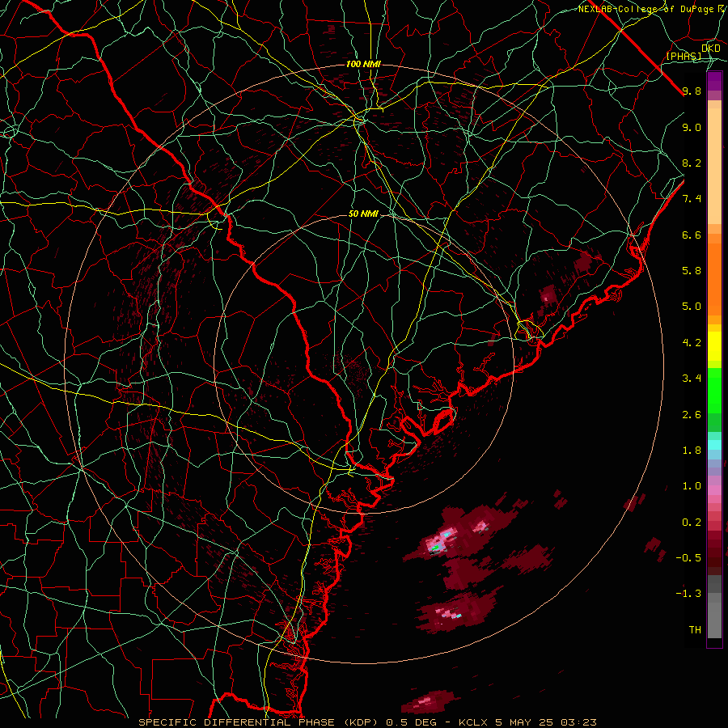Click the 6.6 color scale label

(692, 235)
